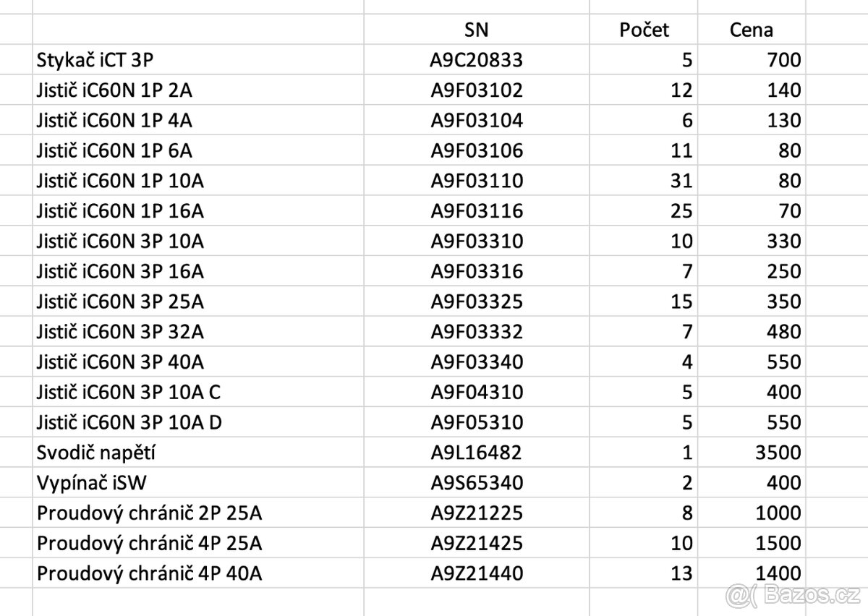This screenshot has width=868, height=616.
Task: Select the A9F03325 serial cell
Action: (x=476, y=301)
